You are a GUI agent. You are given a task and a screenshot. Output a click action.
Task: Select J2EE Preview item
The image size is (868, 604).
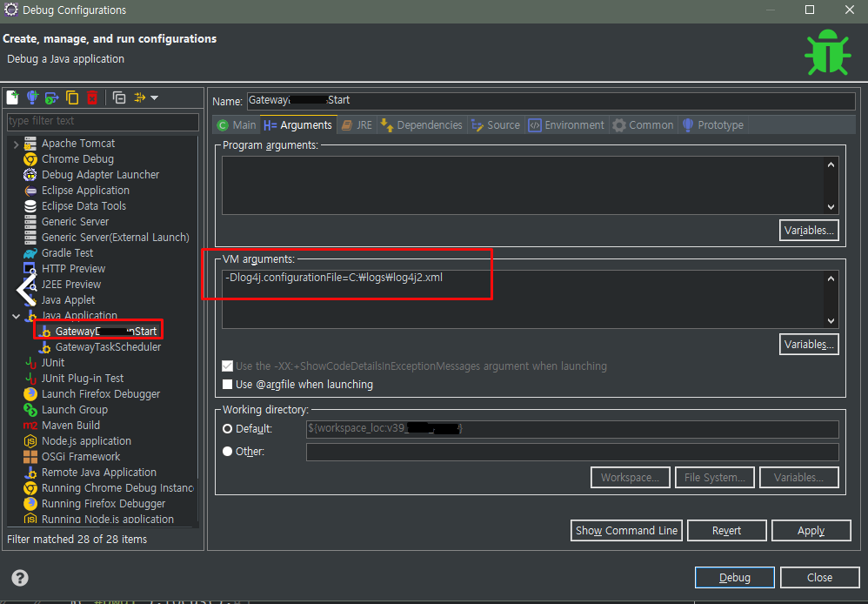(71, 285)
